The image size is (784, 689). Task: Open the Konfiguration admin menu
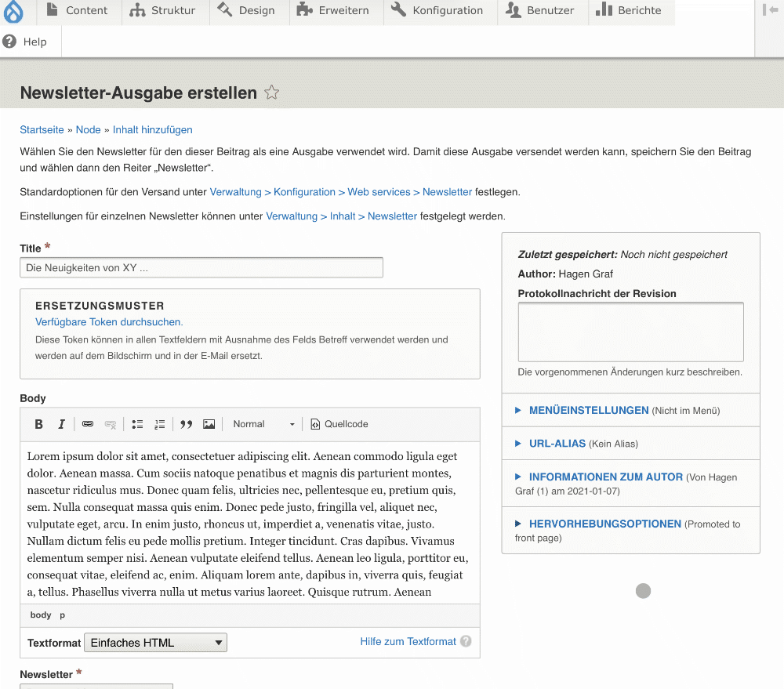click(437, 10)
